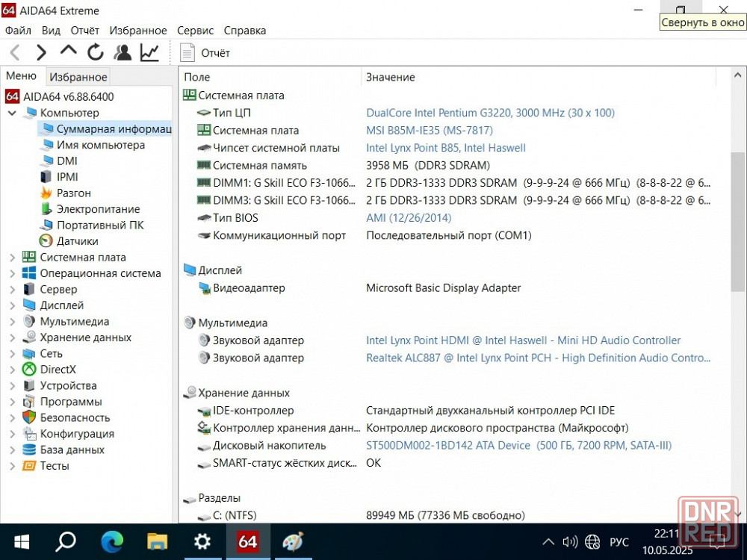747x560 pixels.
Task: Open the Intel Lynx Point B85 chipset link
Action: point(445,148)
